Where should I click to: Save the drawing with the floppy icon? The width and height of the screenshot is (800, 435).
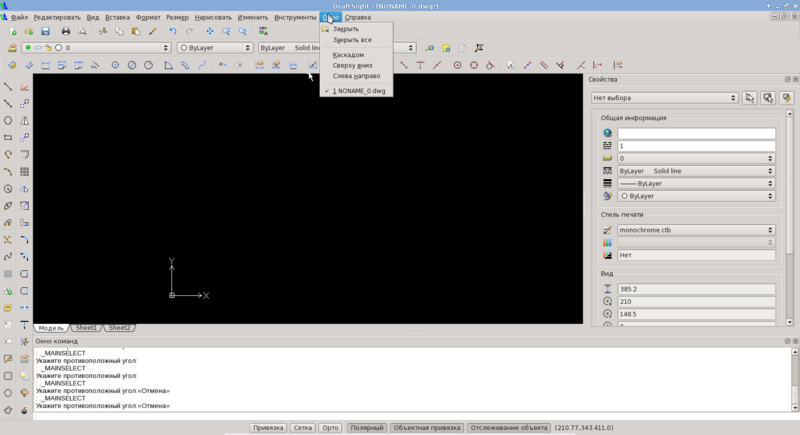tap(45, 31)
